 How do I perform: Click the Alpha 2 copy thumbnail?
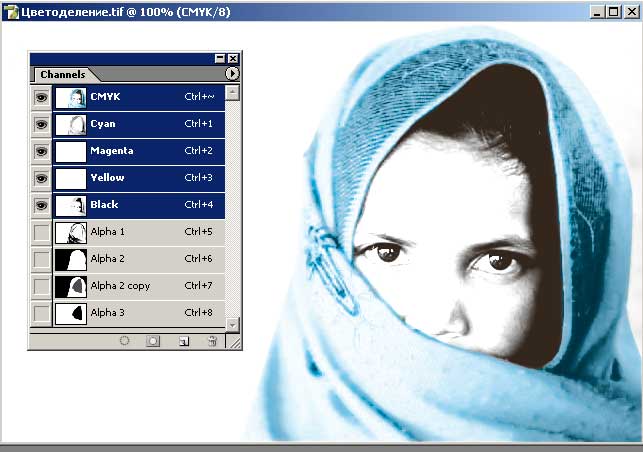[x=71, y=286]
